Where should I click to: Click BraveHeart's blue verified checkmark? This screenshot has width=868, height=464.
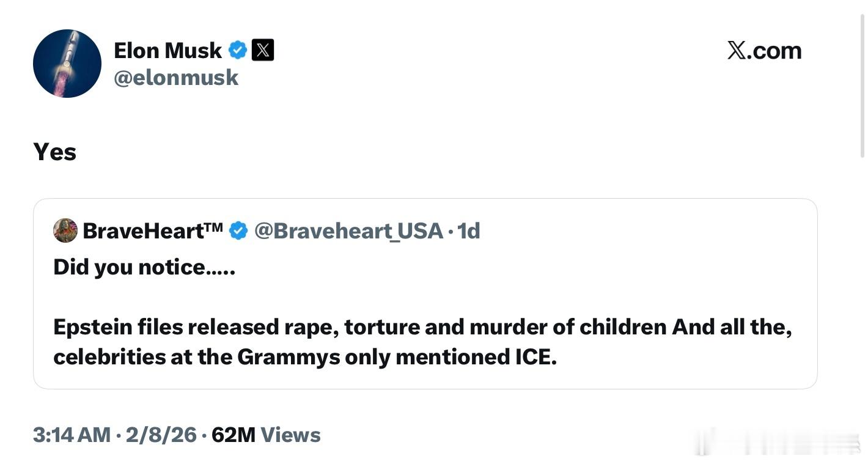point(238,230)
